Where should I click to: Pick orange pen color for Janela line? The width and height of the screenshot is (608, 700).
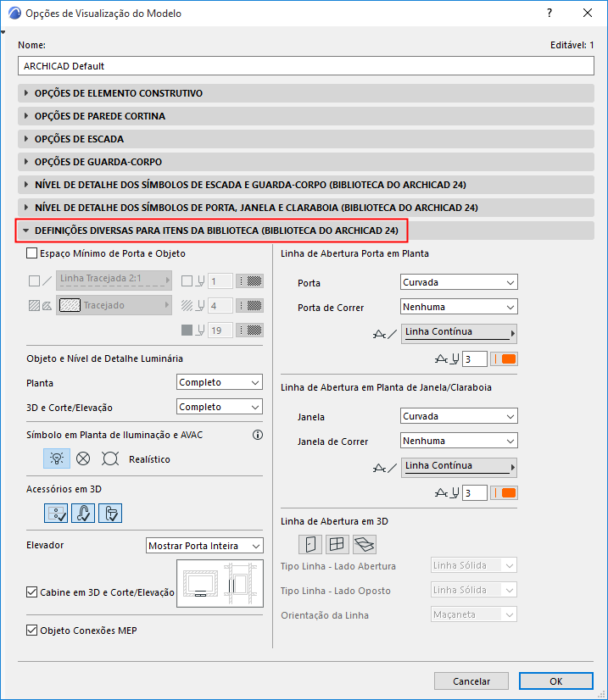pyautogui.click(x=504, y=493)
